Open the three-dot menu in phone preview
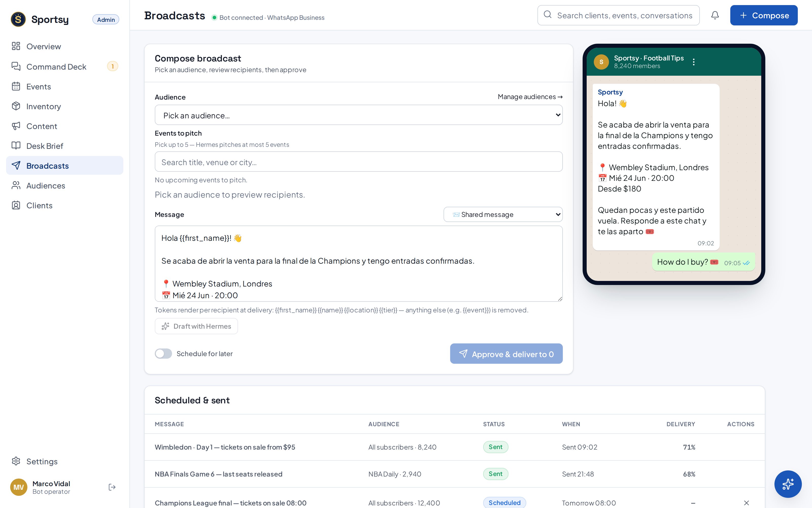Image resolution: width=812 pixels, height=508 pixels. click(693, 62)
